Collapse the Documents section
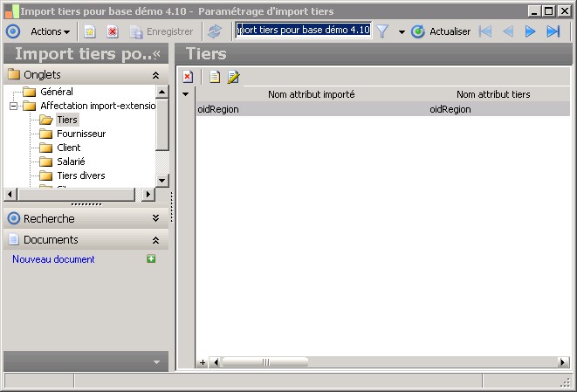577x392 pixels. (x=155, y=240)
